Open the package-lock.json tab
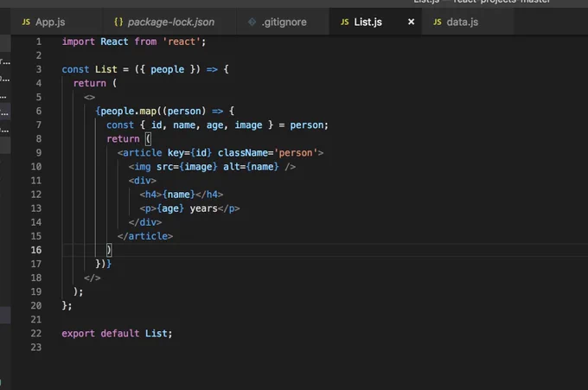The height and width of the screenshot is (390, 588). tap(169, 22)
